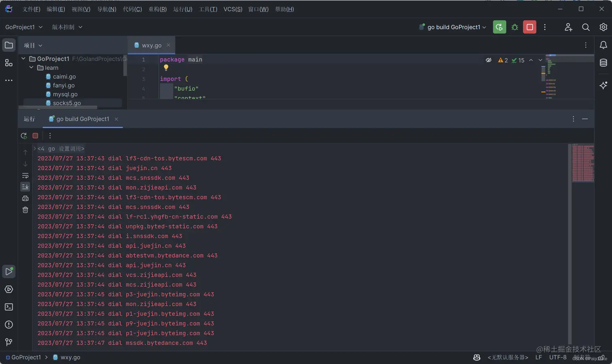Print console output with printer icon
This screenshot has width=612, height=364.
click(x=25, y=198)
